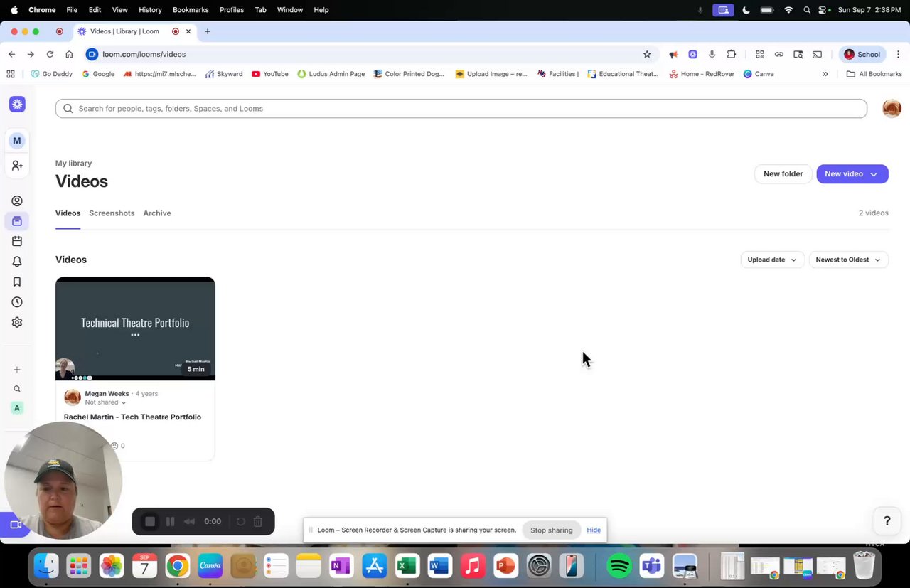
Task: Open Chrome three-dot menu
Action: pos(898,54)
